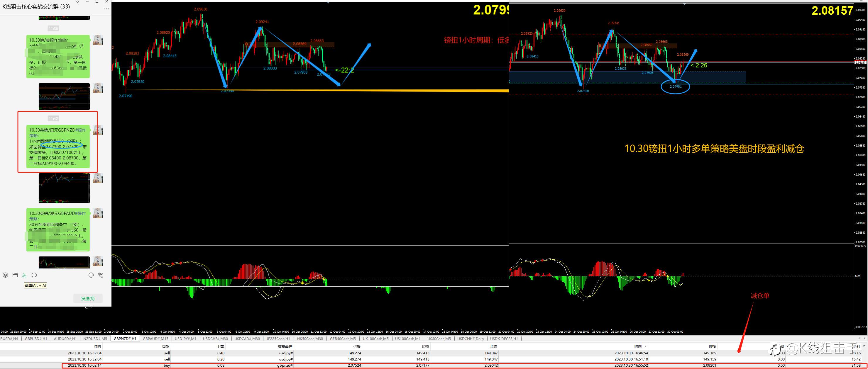
Task: Click the profit value 31.58
Action: [x=856, y=365]
